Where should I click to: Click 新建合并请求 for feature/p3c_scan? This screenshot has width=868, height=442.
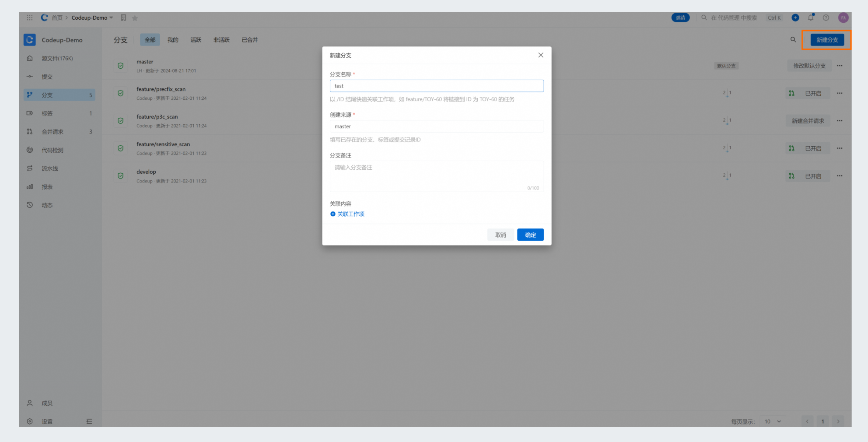click(808, 121)
